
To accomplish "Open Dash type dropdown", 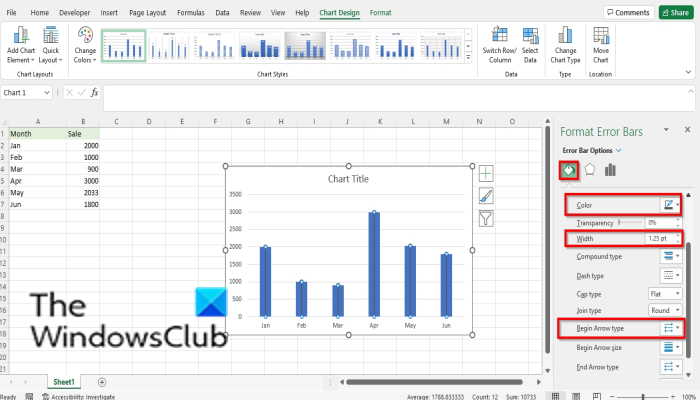I will point(671,275).
